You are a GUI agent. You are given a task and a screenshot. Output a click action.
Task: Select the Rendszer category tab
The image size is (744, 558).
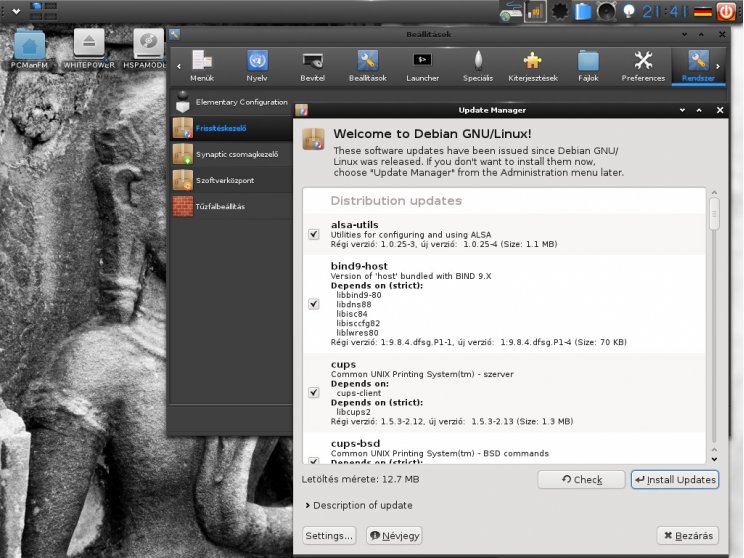[698, 66]
